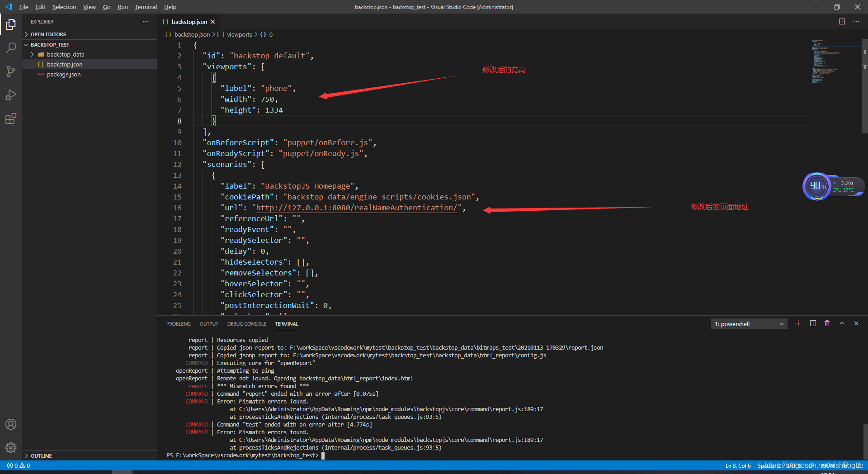Screen dimensions: 868x474
Task: Switch to the OUTPUT panel tab
Action: pos(209,324)
